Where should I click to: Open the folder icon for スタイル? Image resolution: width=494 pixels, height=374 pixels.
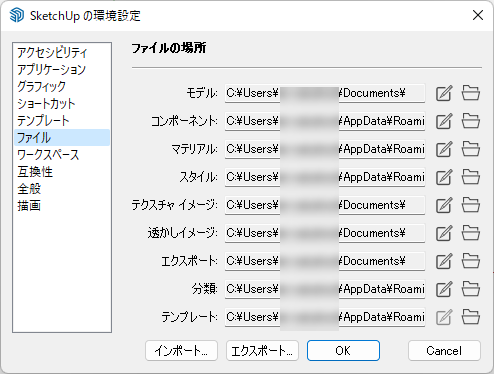point(471,177)
